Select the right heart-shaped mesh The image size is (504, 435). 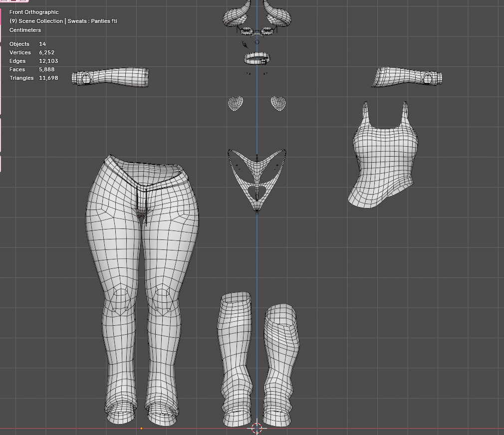278,103
